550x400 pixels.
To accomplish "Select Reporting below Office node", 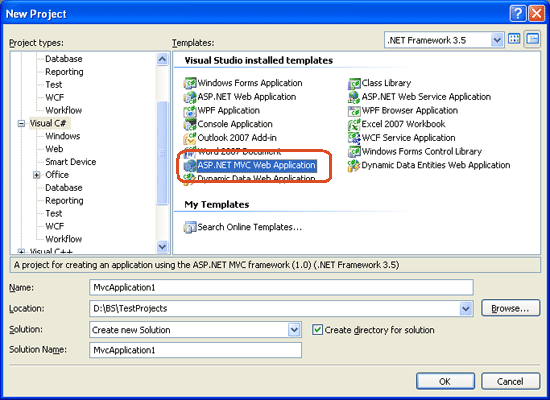I will 64,201.
